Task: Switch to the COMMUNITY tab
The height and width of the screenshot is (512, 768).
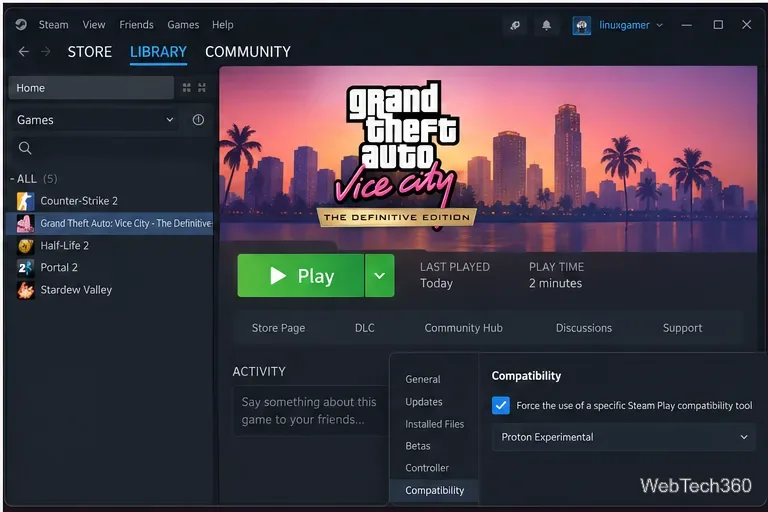Action: 248,52
